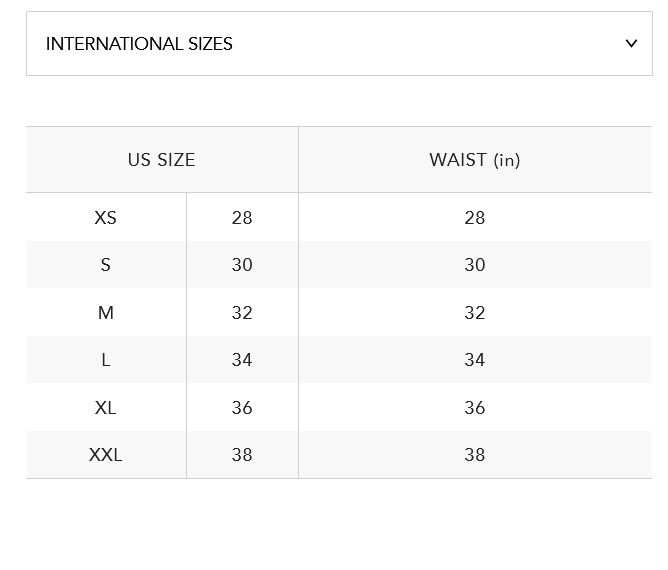The width and height of the screenshot is (668, 570).
Task: Select the S size label
Action: click(105, 265)
